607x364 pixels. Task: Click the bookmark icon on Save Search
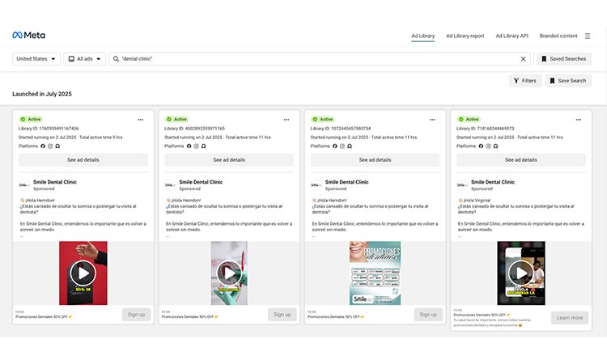click(553, 81)
